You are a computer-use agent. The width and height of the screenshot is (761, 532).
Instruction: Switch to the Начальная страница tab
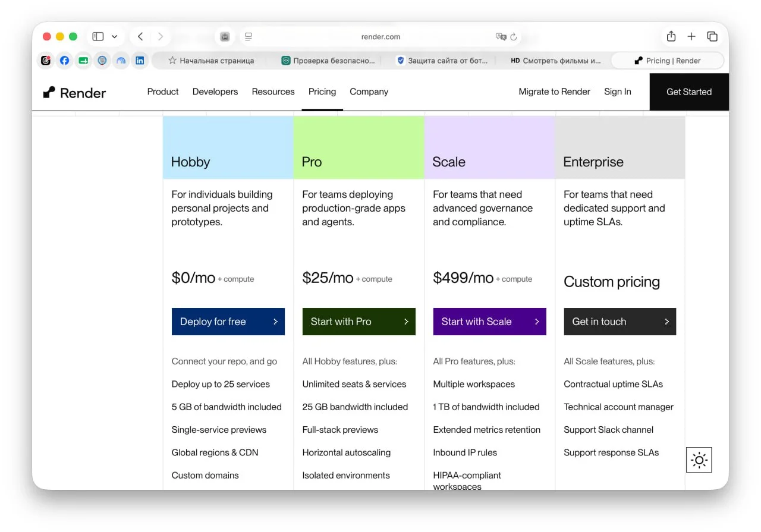pos(210,61)
